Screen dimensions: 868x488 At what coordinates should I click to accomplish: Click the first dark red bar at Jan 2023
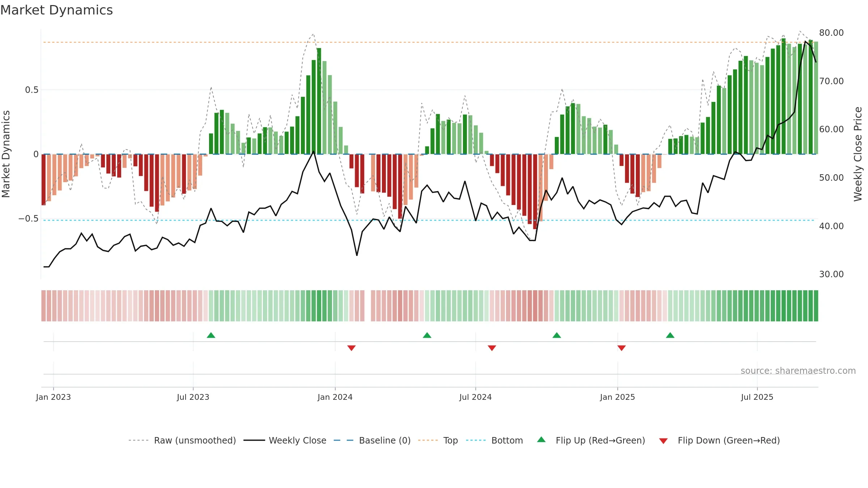[x=43, y=180]
